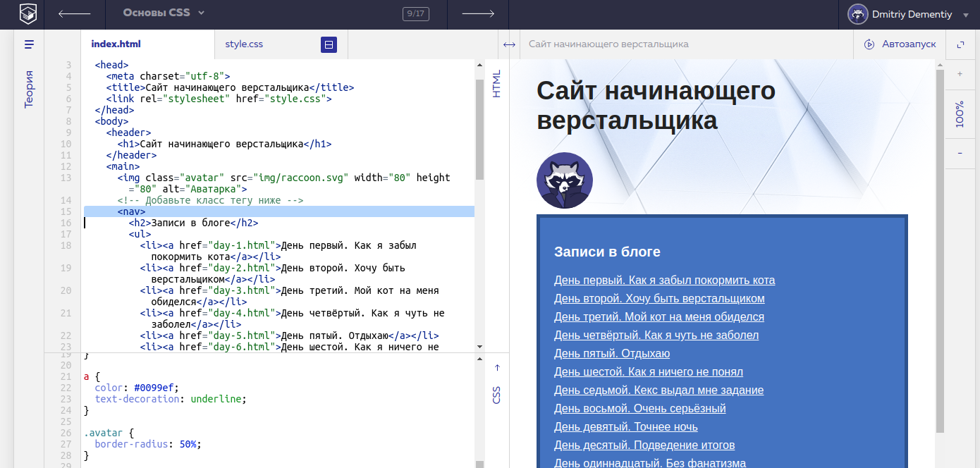Click the split editor layout icon
980x468 pixels.
tap(329, 44)
